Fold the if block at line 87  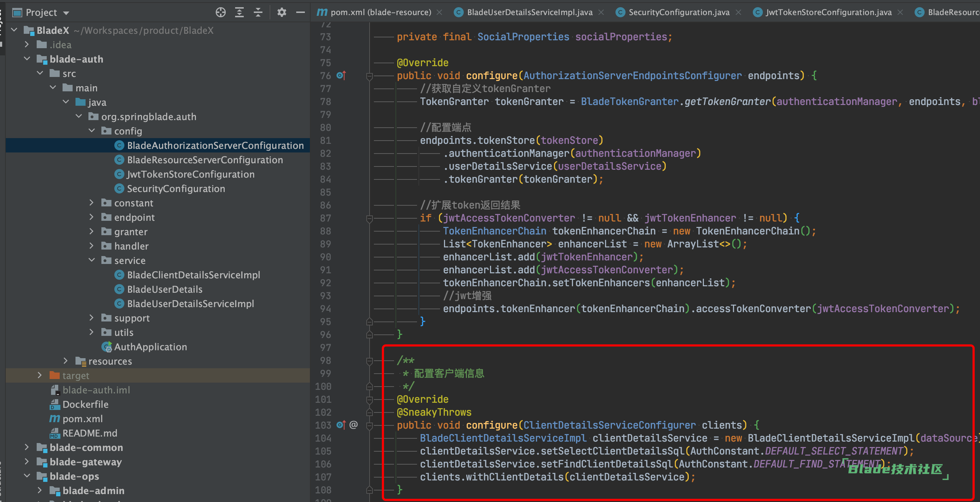(x=369, y=219)
